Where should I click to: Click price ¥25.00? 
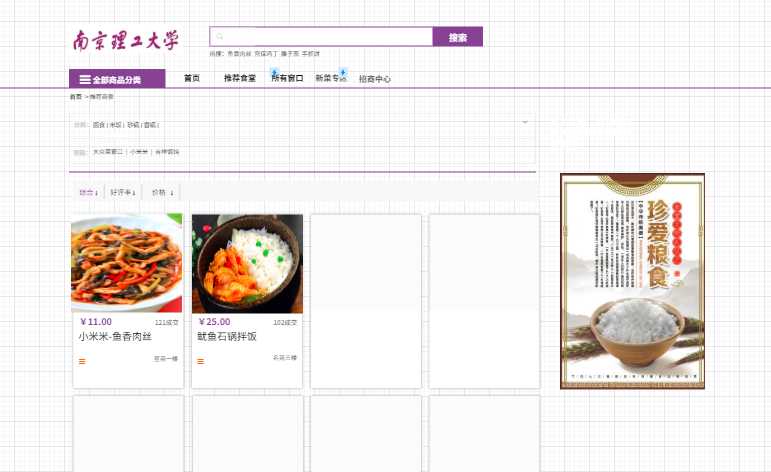click(214, 322)
